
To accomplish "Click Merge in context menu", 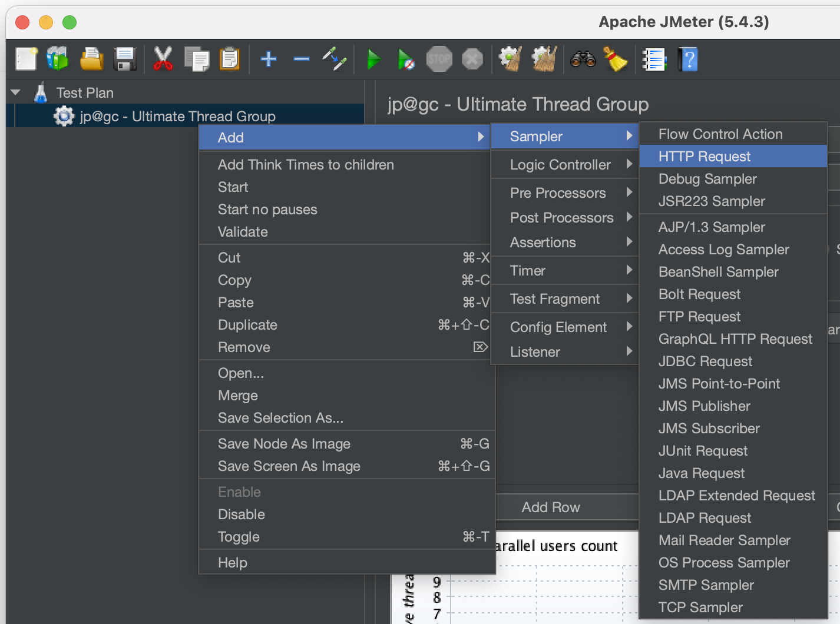I will click(x=346, y=396).
